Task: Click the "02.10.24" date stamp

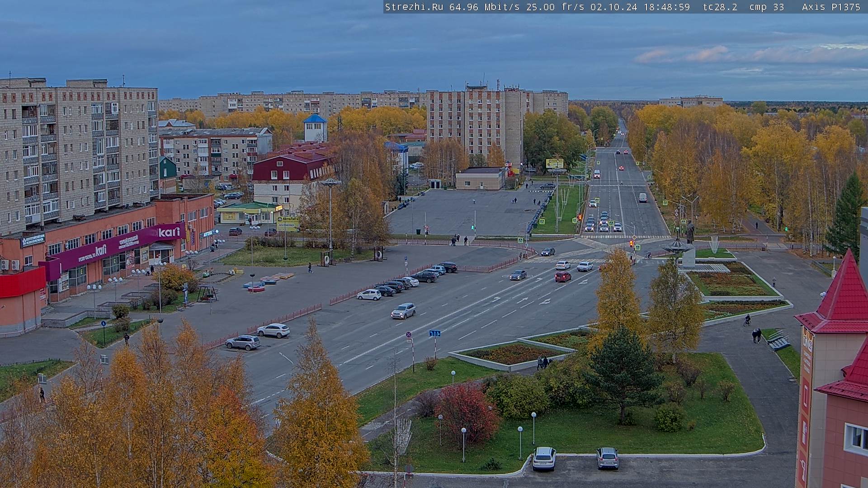Action: [x=613, y=7]
